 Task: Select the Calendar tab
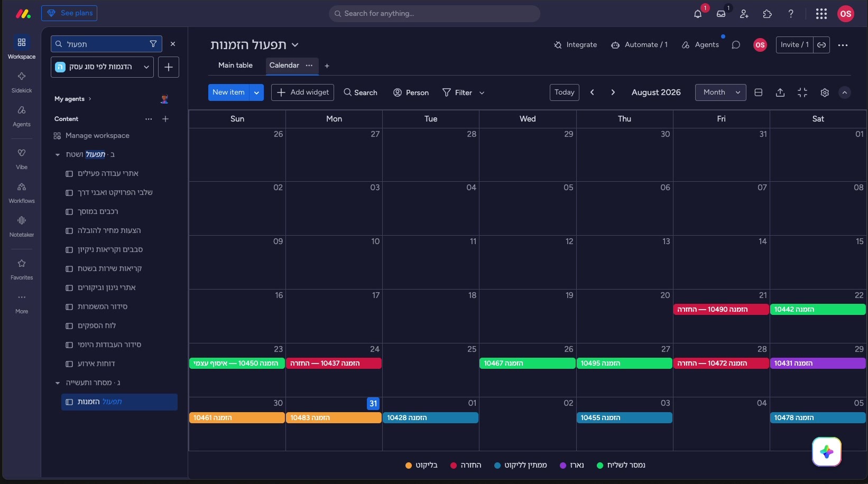(284, 66)
